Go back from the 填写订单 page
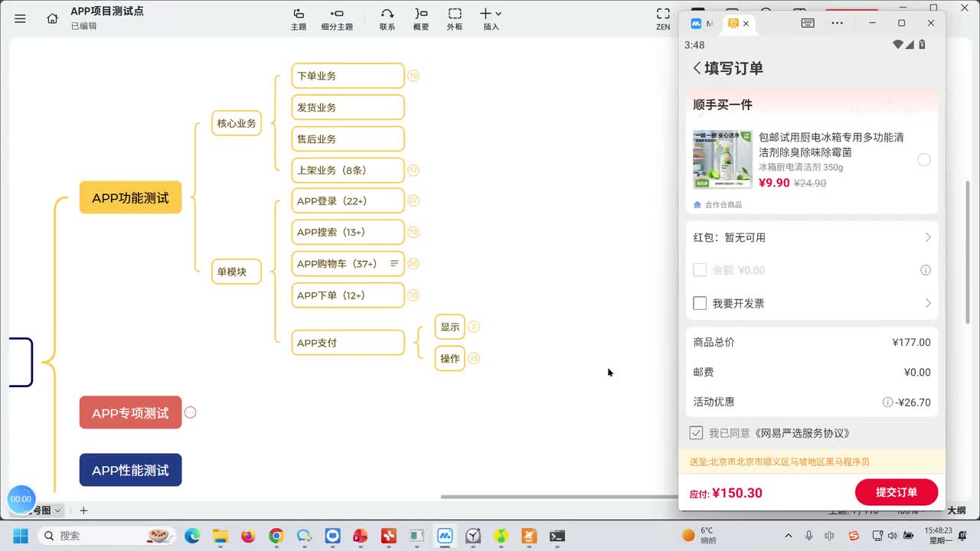The image size is (980, 551). (x=697, y=68)
